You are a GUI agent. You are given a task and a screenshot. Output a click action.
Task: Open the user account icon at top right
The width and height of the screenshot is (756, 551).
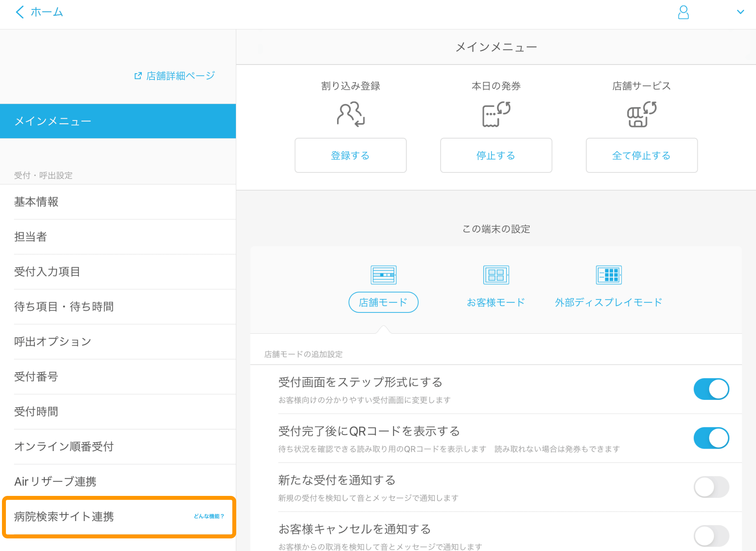click(684, 12)
